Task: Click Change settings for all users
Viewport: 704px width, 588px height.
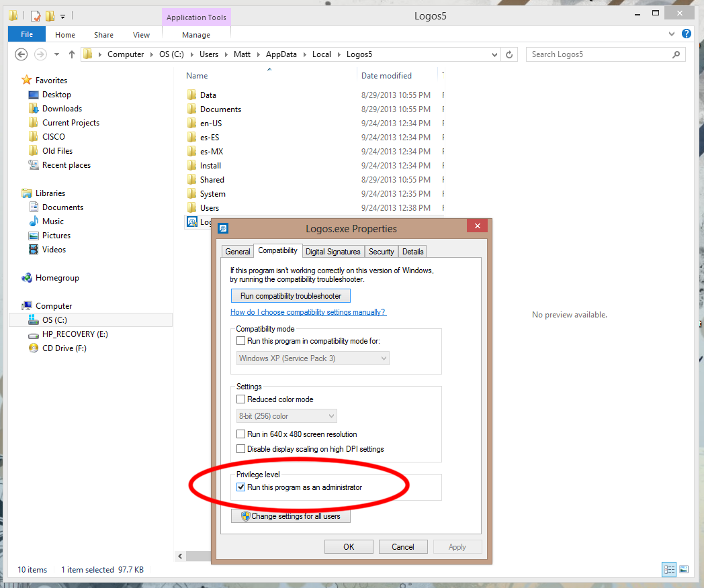Action: click(x=290, y=516)
